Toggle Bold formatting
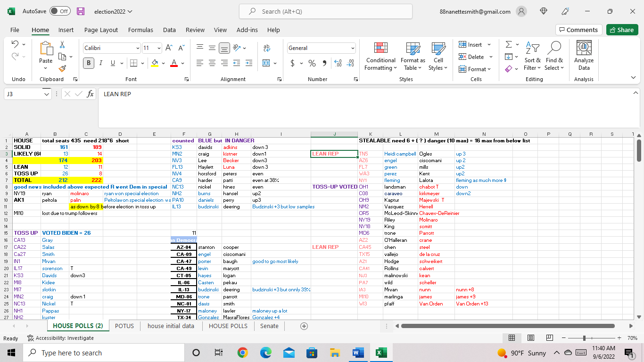The image size is (644, 362). pyautogui.click(x=89, y=63)
